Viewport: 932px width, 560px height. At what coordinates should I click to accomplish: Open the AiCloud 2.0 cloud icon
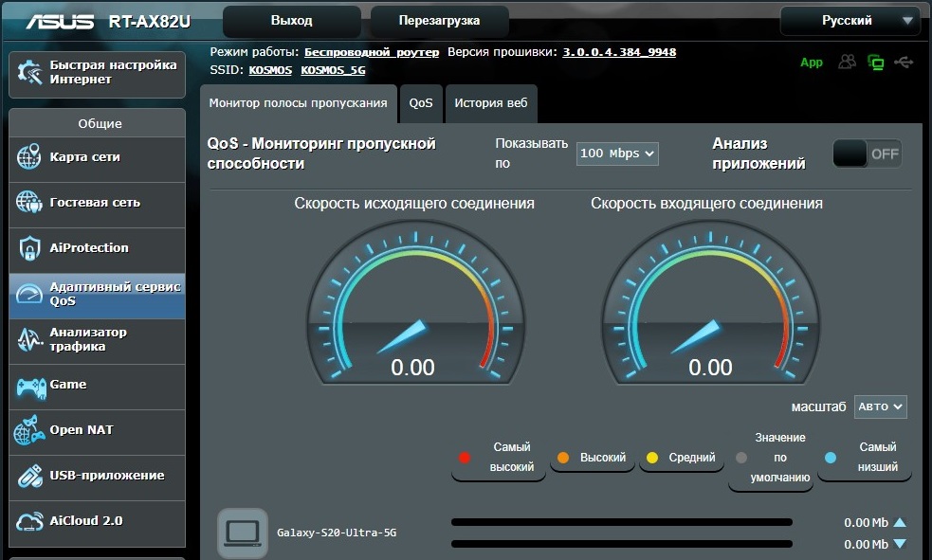[x=29, y=521]
